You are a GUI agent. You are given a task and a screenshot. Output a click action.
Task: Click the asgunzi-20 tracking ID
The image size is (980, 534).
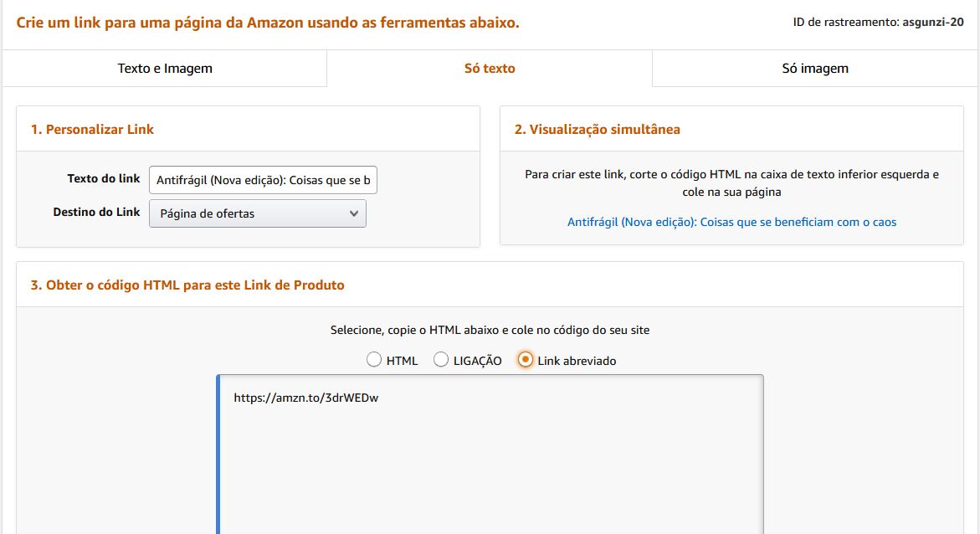coord(933,23)
